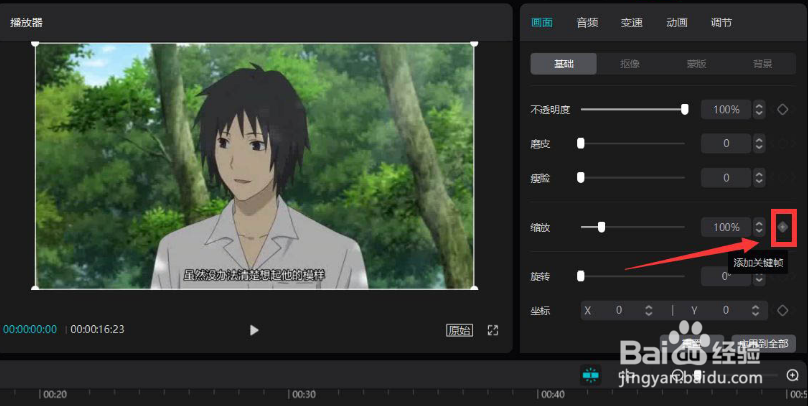Toggle the teal timeline snapping icon
Screen dimensions: 808x406
[x=591, y=376]
